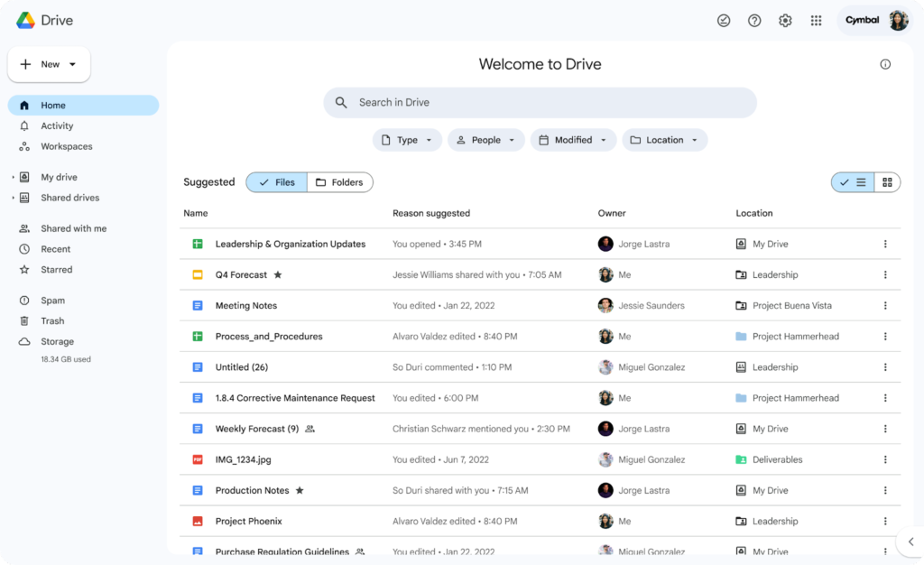Open more options for Meeting Notes row
The image size is (924, 565).
(885, 306)
